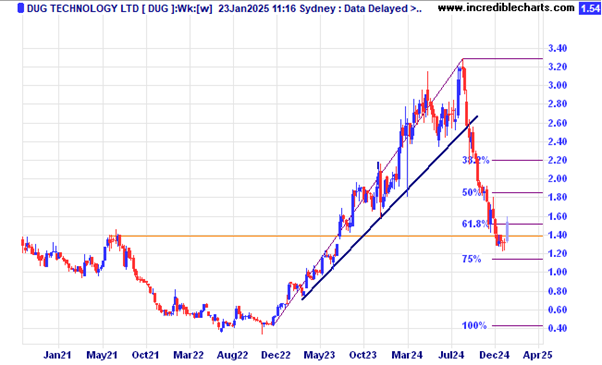Click the 1.80 price axis label
Screen dimensions: 602x365
(x=557, y=197)
